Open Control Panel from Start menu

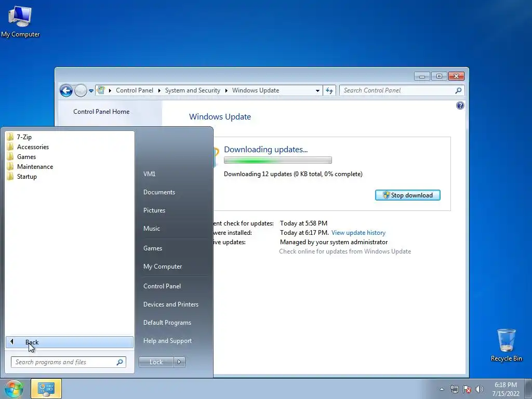click(x=162, y=286)
